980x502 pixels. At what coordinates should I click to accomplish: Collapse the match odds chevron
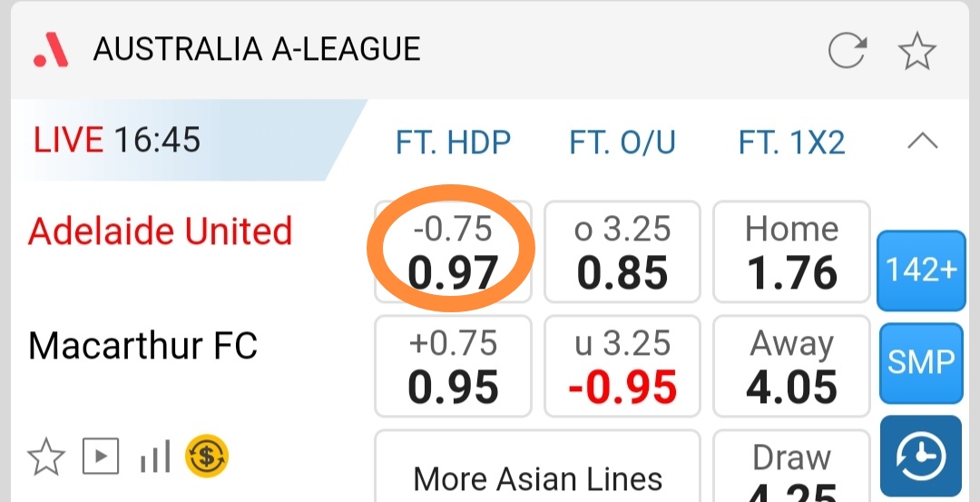(x=923, y=141)
